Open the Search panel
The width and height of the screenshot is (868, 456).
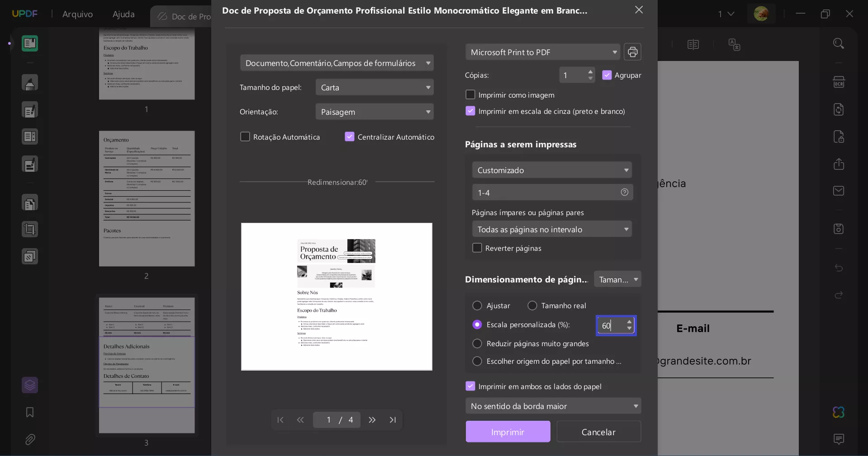839,43
